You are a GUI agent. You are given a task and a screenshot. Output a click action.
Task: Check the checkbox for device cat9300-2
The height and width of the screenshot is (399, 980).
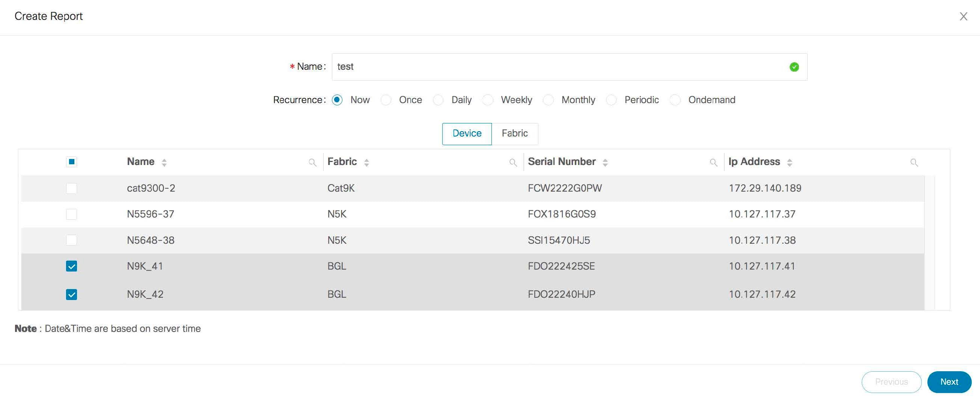[71, 188]
